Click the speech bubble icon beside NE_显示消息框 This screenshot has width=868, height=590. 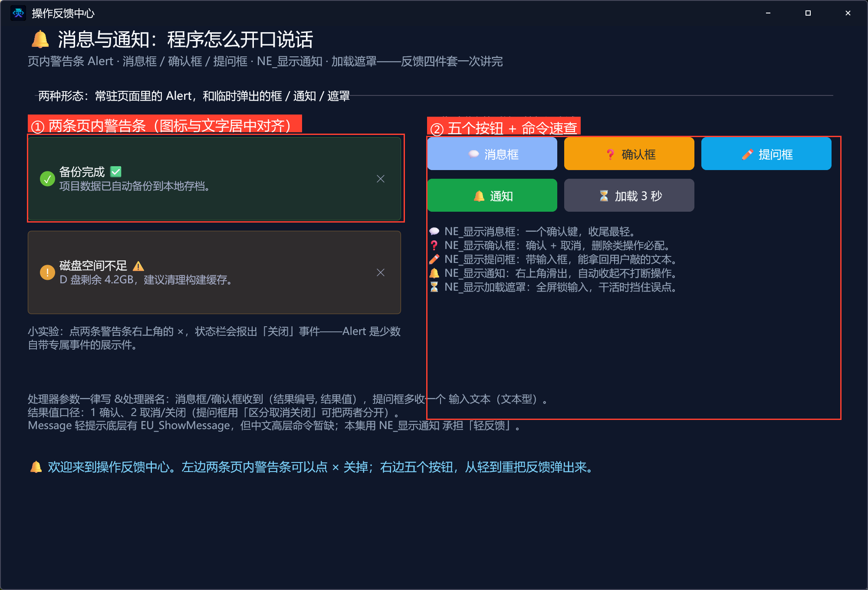[x=434, y=232]
